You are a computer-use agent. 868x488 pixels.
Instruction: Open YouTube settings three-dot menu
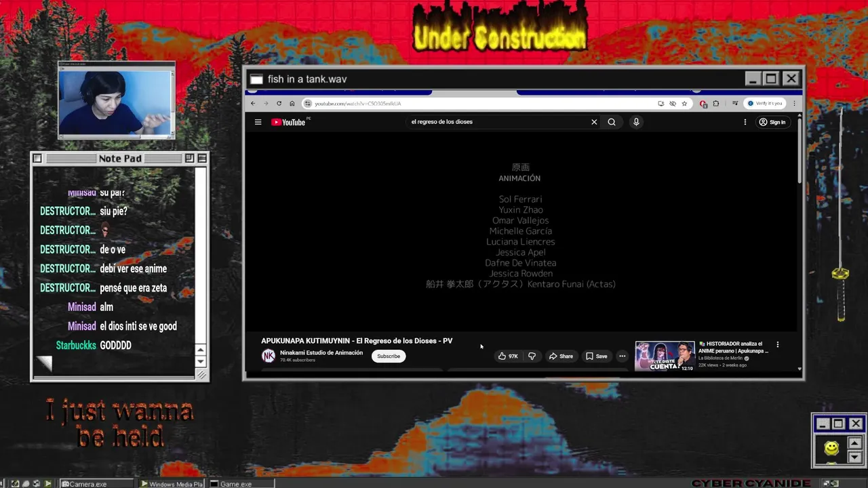coord(745,122)
